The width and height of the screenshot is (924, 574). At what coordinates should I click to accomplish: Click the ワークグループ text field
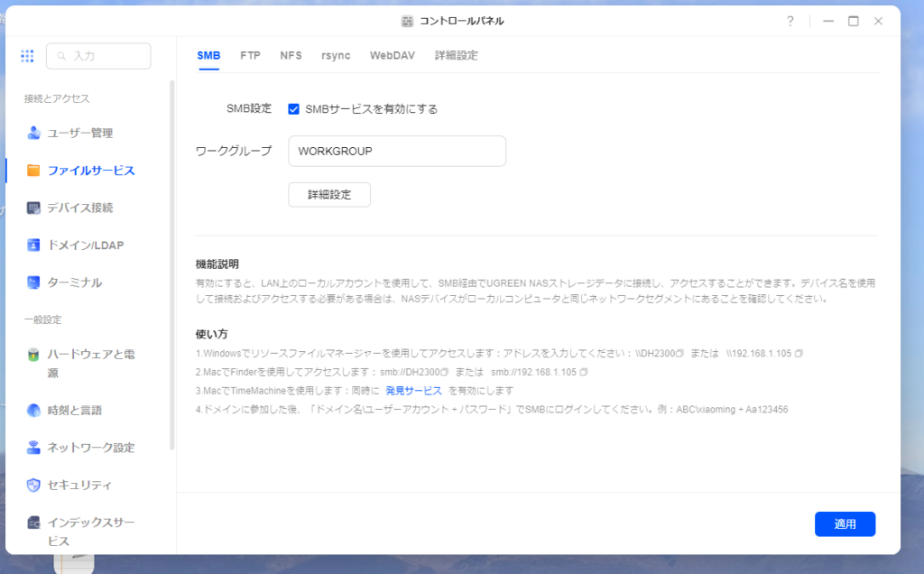pyautogui.click(x=397, y=152)
